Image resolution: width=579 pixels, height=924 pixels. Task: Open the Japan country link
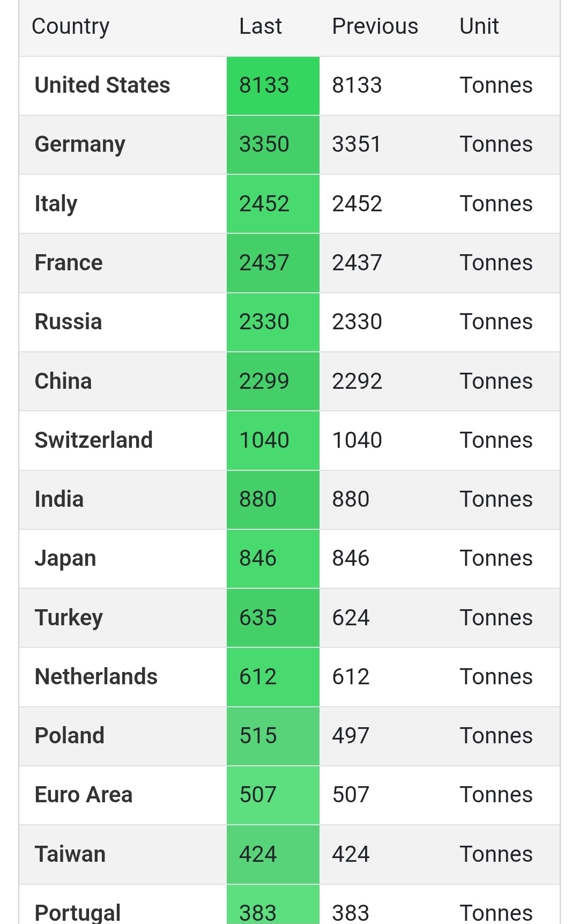click(x=65, y=559)
